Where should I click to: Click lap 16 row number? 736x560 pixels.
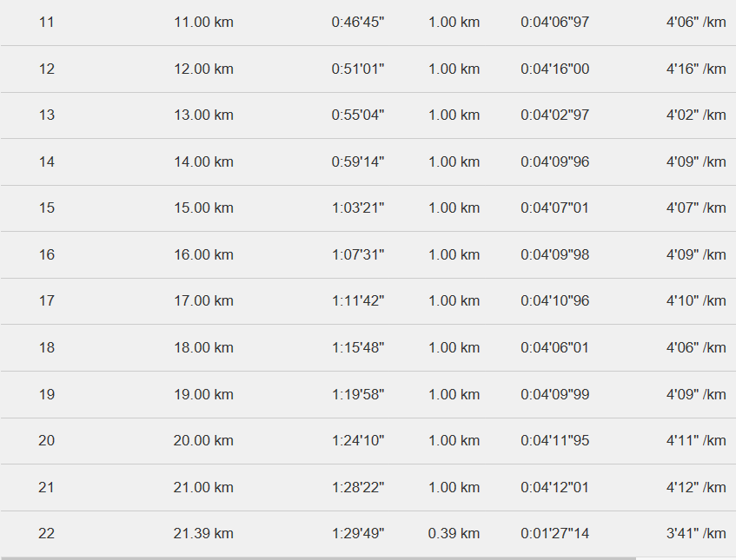[x=46, y=254]
